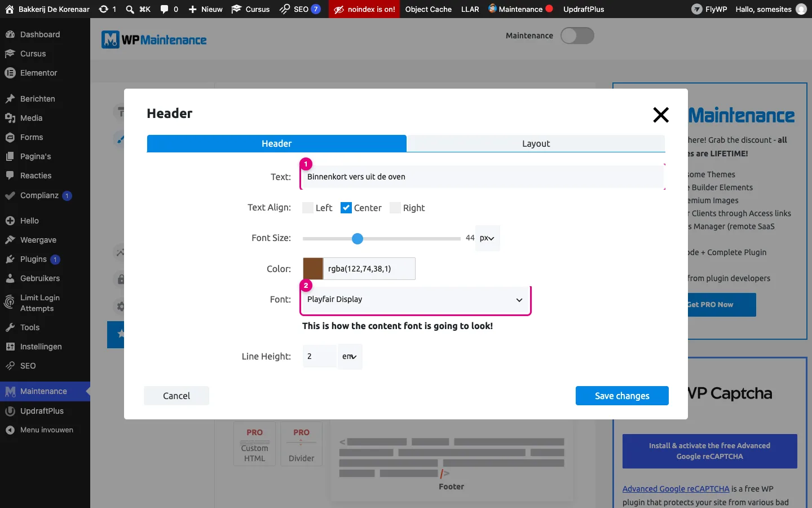Click the Weergave brush icon
This screenshot has height=508, width=812.
10,240
